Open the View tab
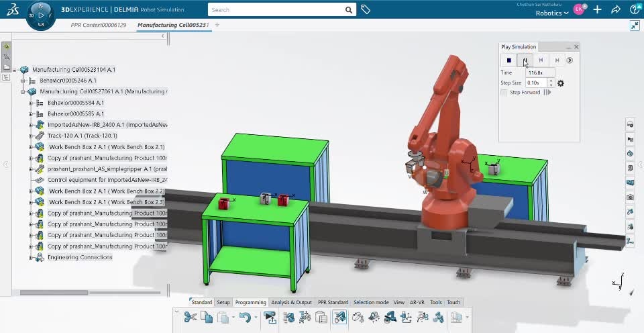The image size is (644, 333). (398, 302)
